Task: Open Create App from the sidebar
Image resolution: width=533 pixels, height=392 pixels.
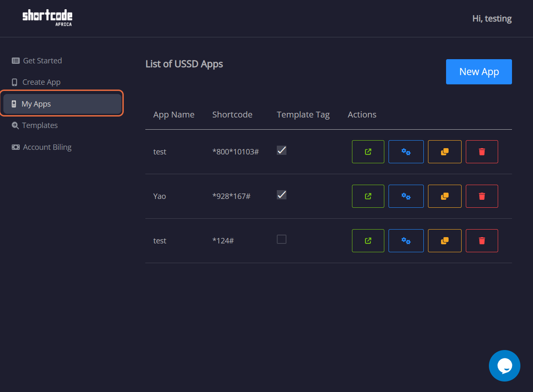Action: pos(36,82)
